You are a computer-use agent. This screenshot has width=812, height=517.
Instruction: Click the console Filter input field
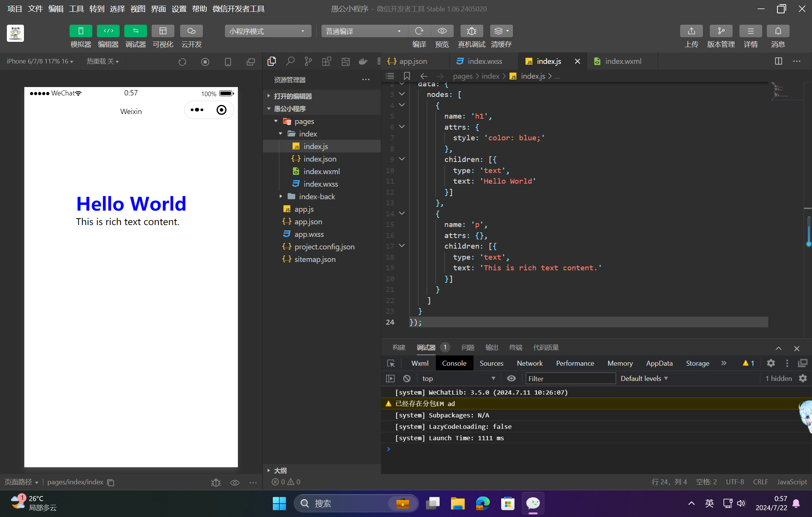coord(570,379)
